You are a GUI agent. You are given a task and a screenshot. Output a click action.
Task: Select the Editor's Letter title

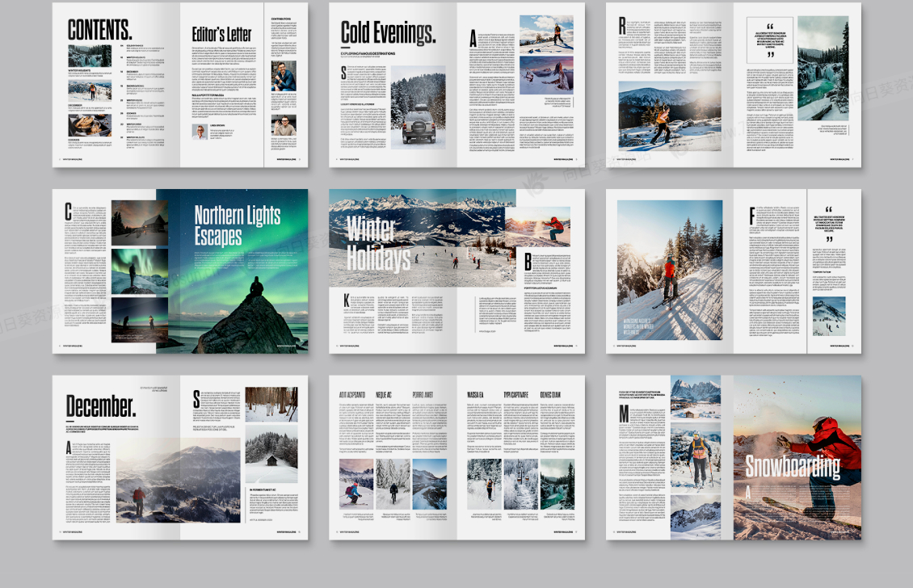coord(221,35)
